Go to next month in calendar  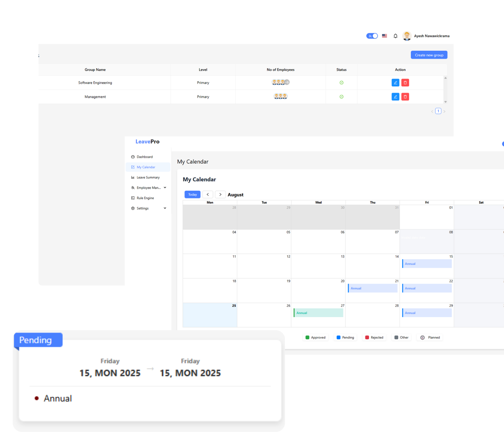(220, 194)
